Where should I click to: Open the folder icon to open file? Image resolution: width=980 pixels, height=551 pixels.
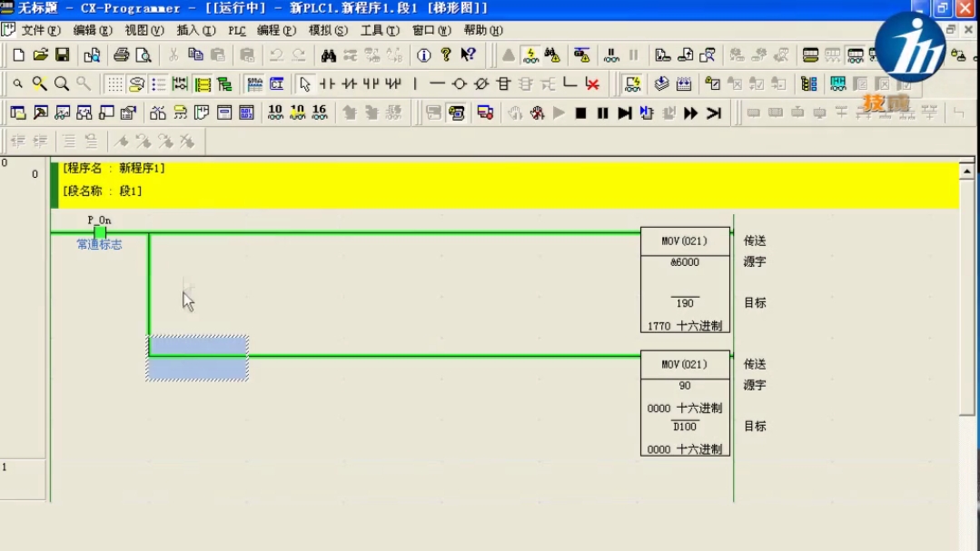click(41, 55)
